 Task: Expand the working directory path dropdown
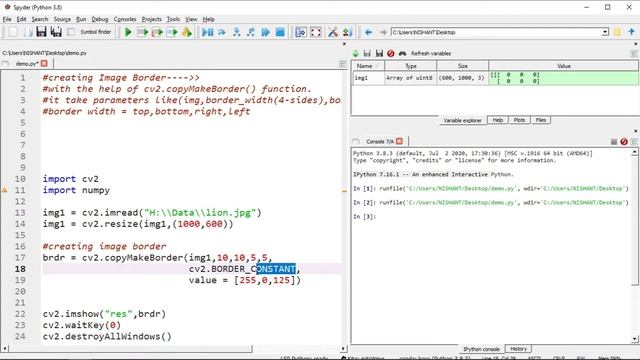point(605,32)
